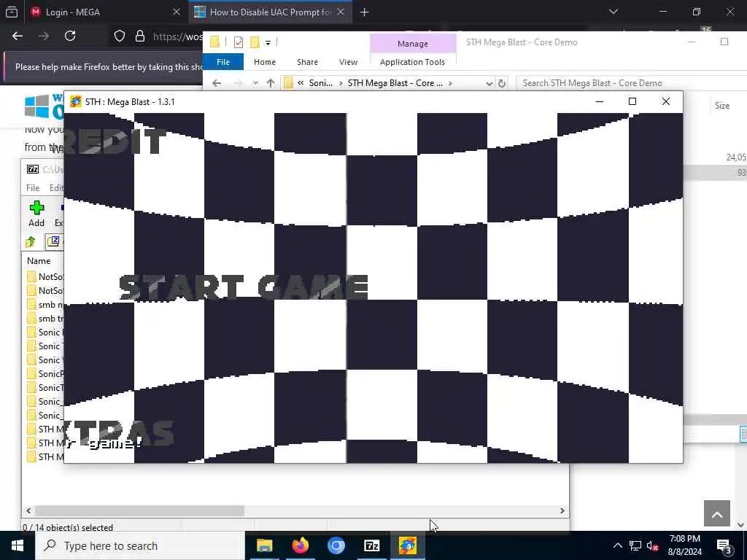Open Firefox View button
This screenshot has width=747, height=560.
12,12
